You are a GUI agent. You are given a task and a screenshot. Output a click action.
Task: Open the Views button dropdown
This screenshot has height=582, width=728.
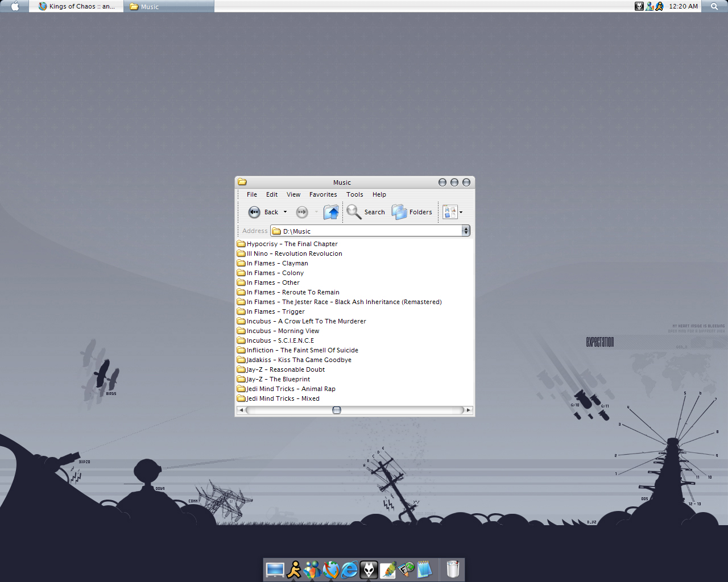[453, 212]
